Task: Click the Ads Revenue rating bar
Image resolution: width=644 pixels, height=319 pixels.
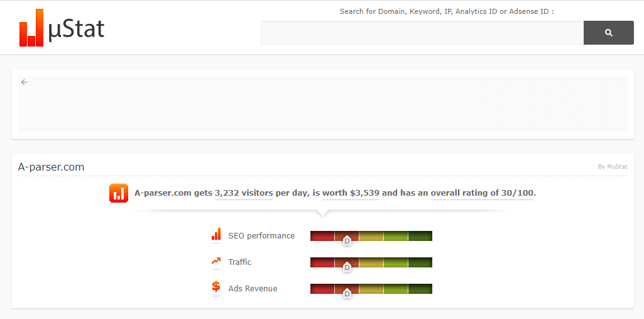Action: 371,288
